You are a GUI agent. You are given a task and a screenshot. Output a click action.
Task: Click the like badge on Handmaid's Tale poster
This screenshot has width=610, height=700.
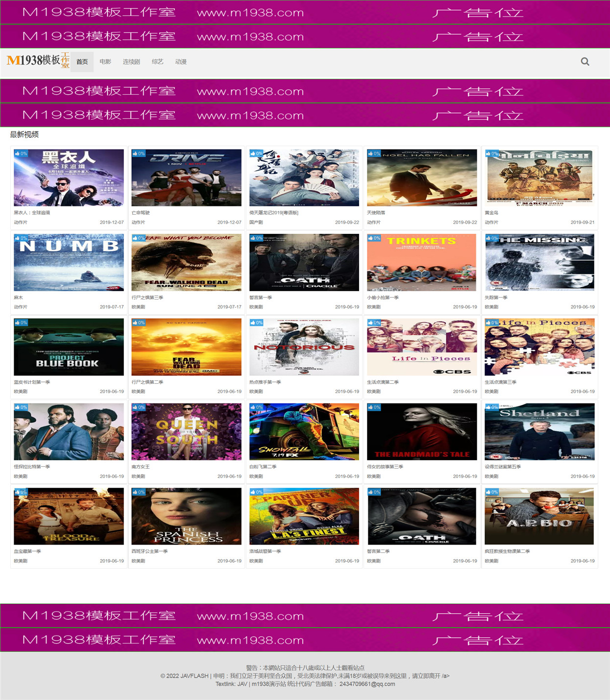click(374, 407)
